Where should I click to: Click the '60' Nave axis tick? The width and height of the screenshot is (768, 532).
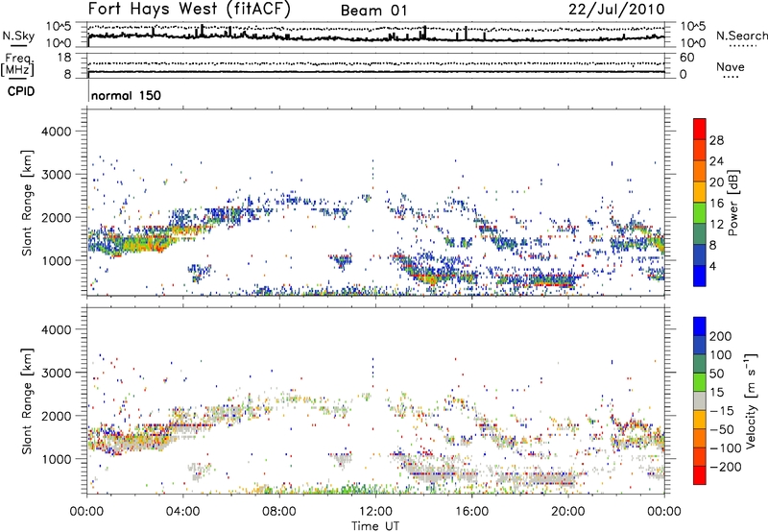click(x=686, y=58)
